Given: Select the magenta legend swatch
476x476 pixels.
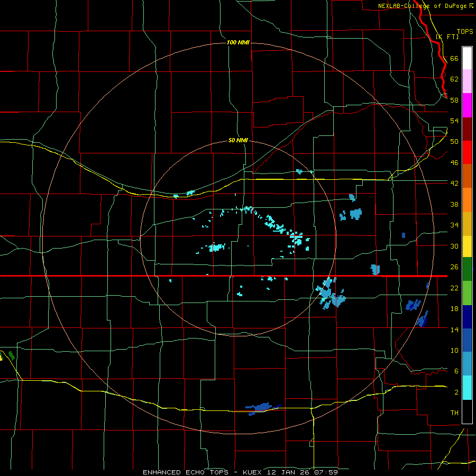Looking at the screenshot, I should pos(467,105).
